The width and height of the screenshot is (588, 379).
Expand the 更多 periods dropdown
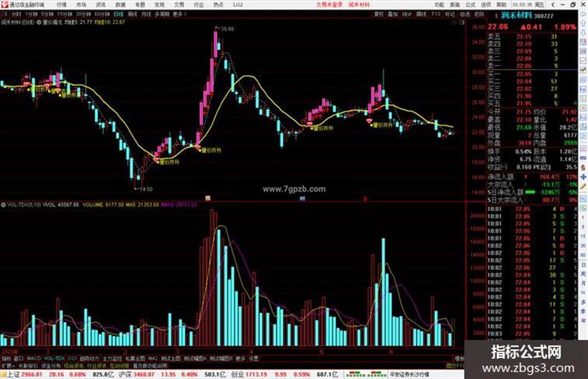coord(179,14)
